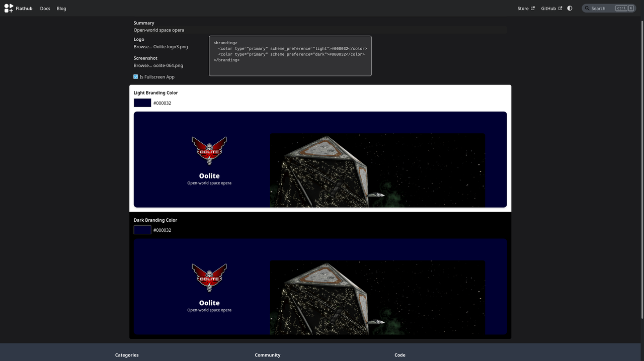
Task: Browse for the Logo file Oolite-logo3.png
Action: click(x=161, y=47)
